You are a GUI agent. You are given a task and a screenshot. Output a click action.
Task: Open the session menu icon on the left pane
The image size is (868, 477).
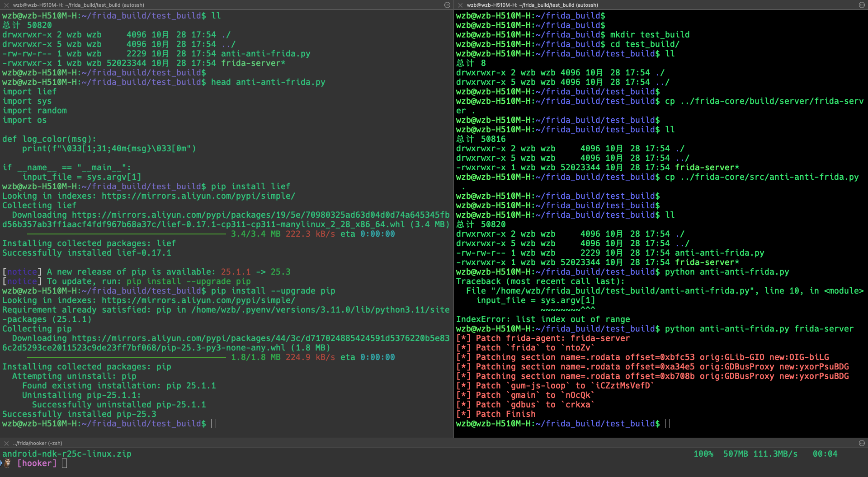(x=447, y=5)
